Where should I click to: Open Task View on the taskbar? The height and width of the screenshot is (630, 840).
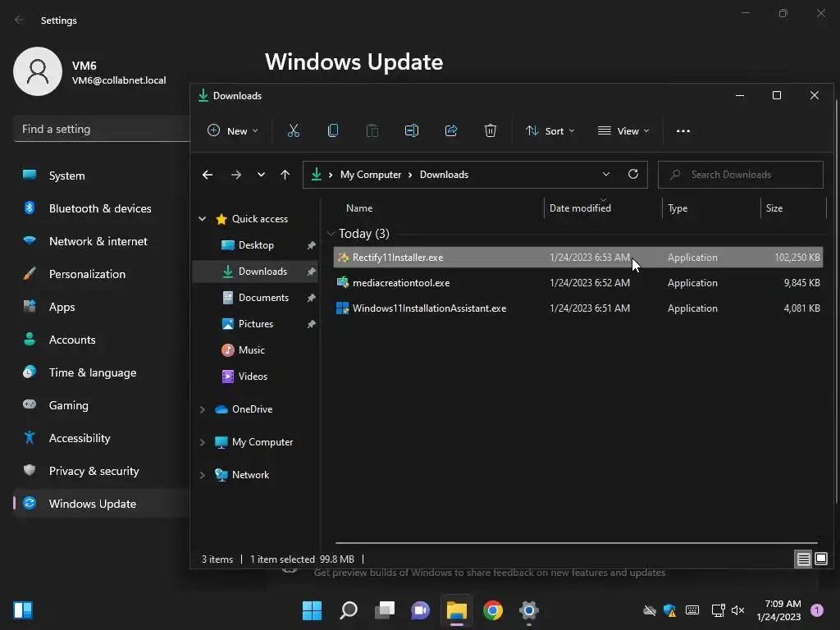[x=385, y=610]
